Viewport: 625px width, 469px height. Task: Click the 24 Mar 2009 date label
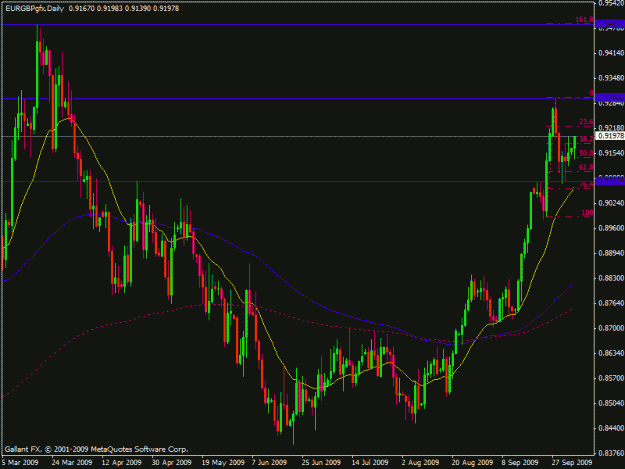(72, 463)
